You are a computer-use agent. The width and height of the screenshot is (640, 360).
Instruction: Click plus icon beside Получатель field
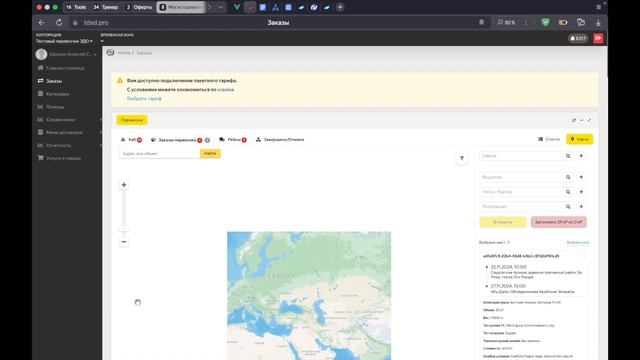(581, 207)
